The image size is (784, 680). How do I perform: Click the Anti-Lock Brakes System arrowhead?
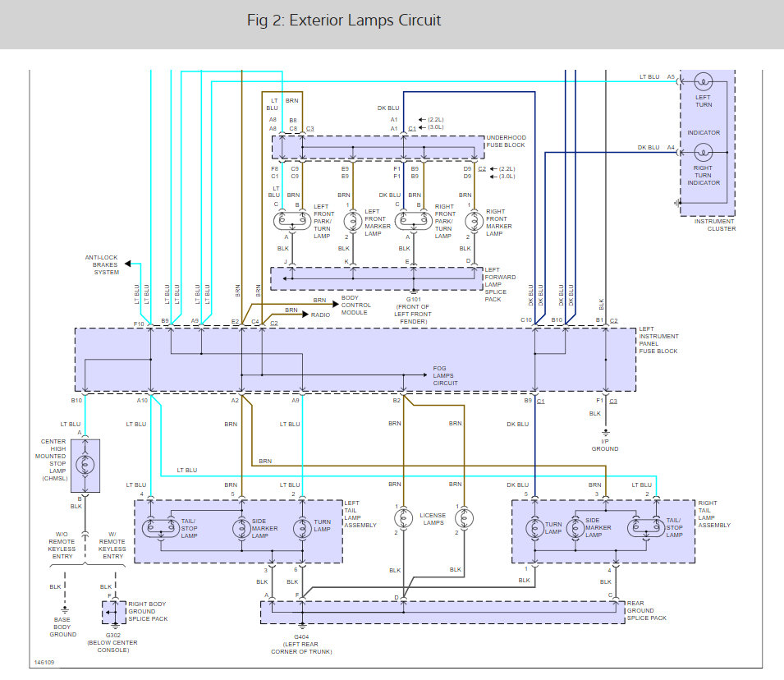(x=127, y=264)
